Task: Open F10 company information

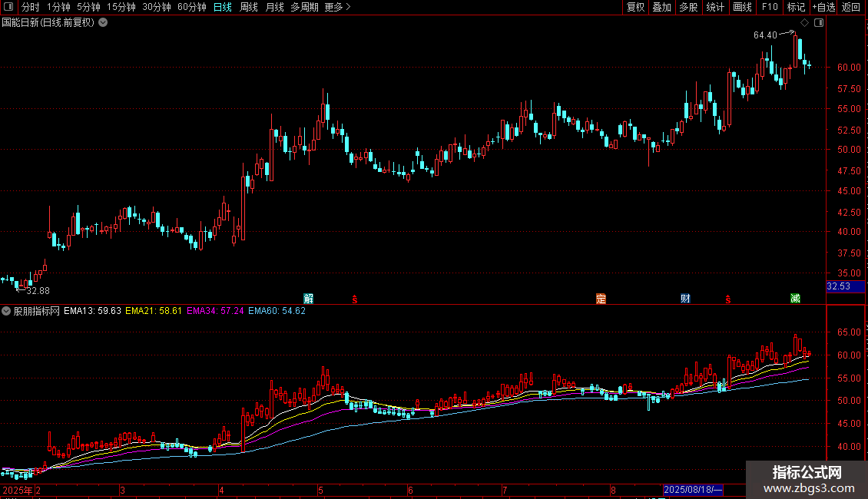Action: click(770, 7)
